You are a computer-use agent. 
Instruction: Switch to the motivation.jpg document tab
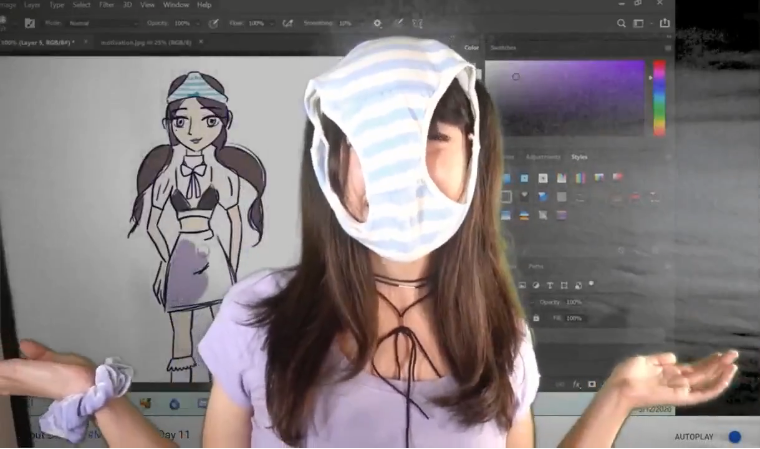click(146, 43)
